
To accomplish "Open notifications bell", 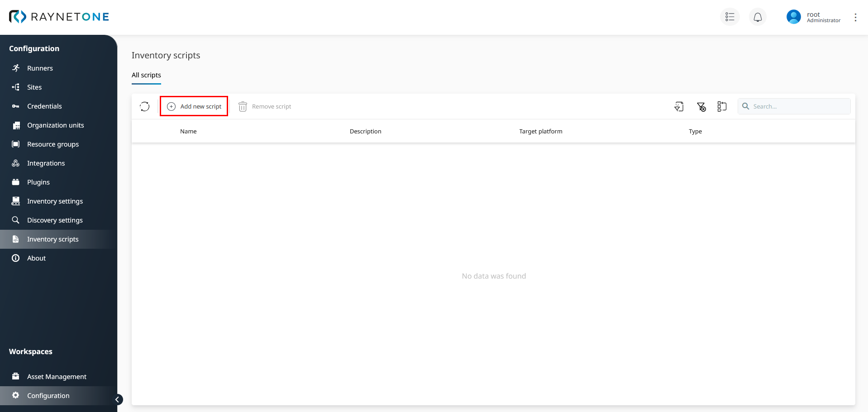I will (x=758, y=17).
